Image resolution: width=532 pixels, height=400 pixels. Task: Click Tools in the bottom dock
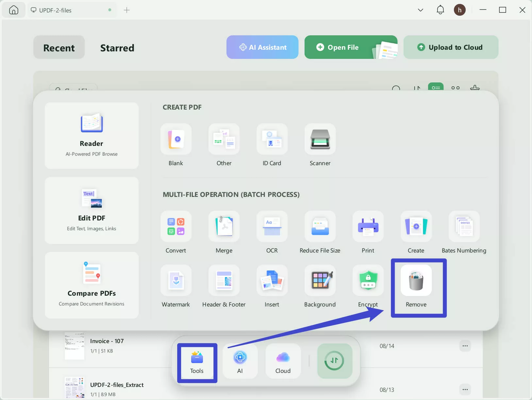[x=197, y=362]
